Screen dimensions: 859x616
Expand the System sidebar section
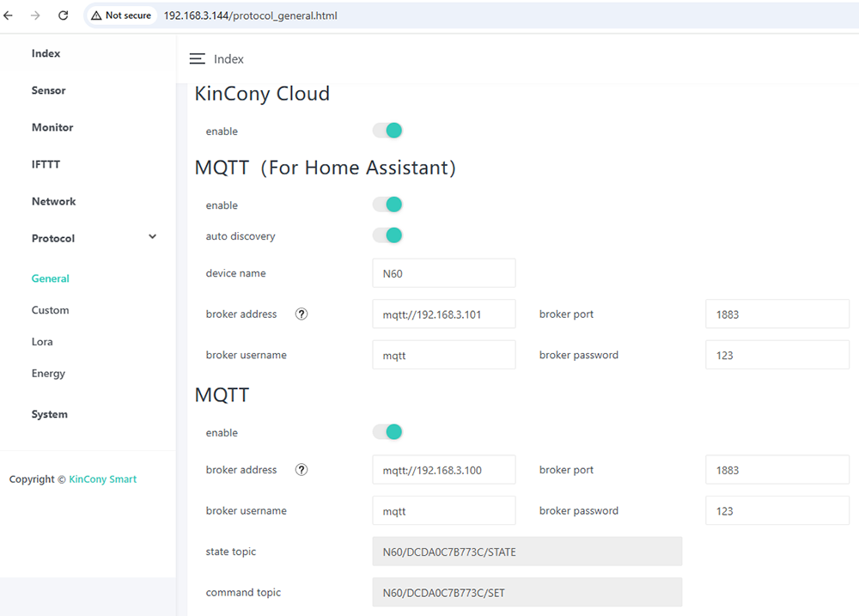point(50,414)
